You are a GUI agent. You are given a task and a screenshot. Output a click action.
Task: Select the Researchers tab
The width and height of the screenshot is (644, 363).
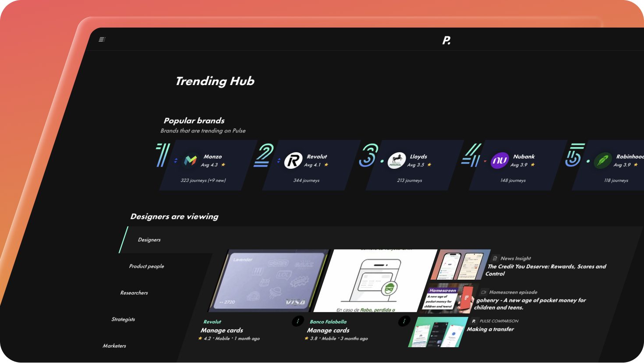134,293
